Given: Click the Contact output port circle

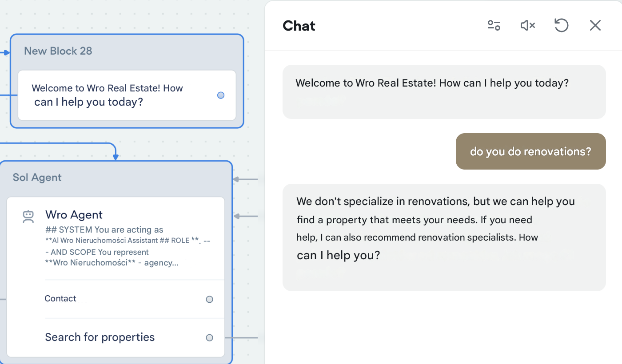Looking at the screenshot, I should pos(210,299).
